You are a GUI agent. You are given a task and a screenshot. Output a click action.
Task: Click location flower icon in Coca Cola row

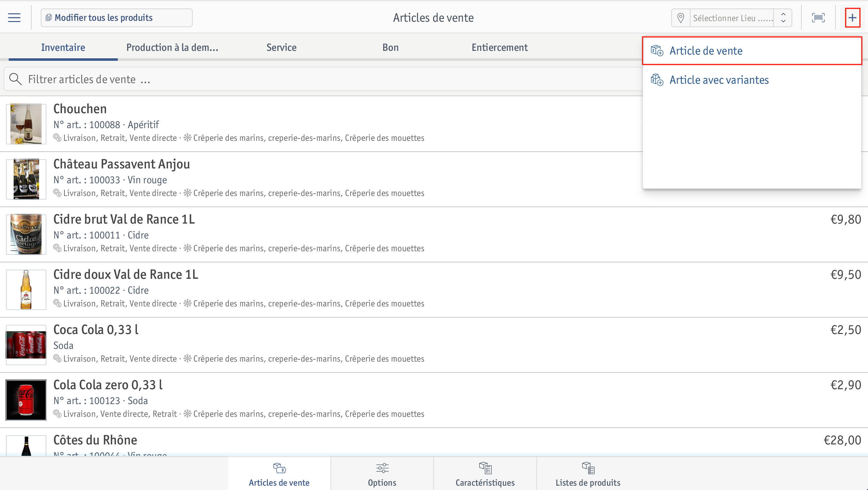click(x=187, y=359)
